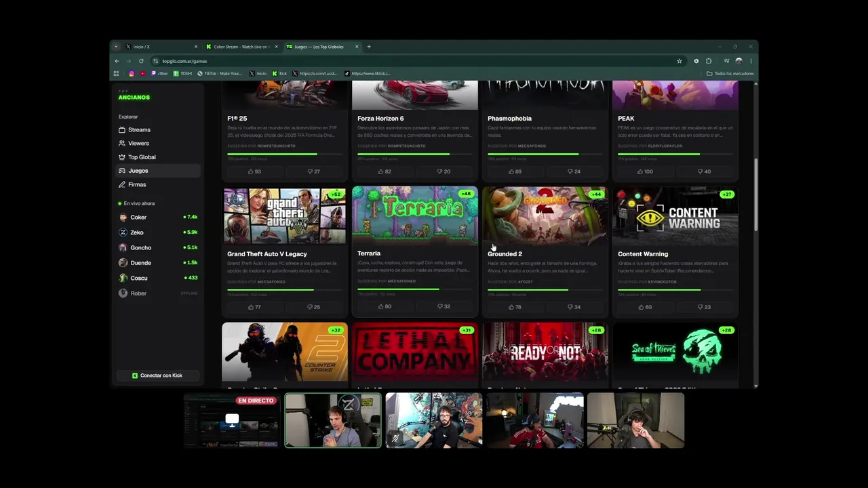The height and width of the screenshot is (488, 868).
Task: Dislike Forza Horizon 6
Action: point(443,171)
